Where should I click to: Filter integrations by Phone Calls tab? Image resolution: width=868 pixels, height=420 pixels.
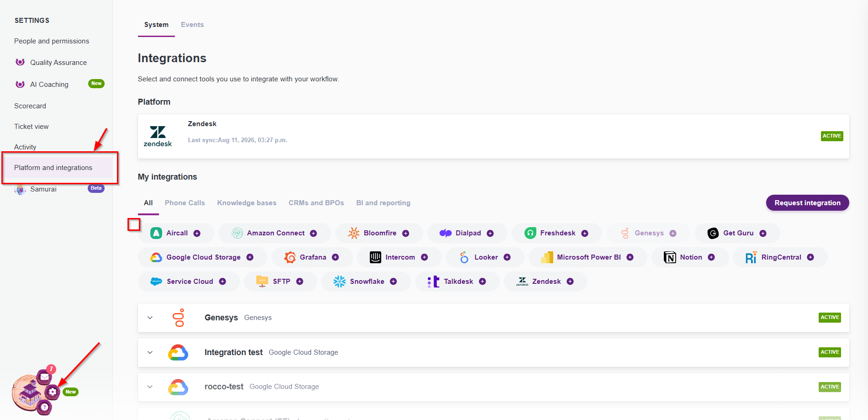tap(185, 203)
